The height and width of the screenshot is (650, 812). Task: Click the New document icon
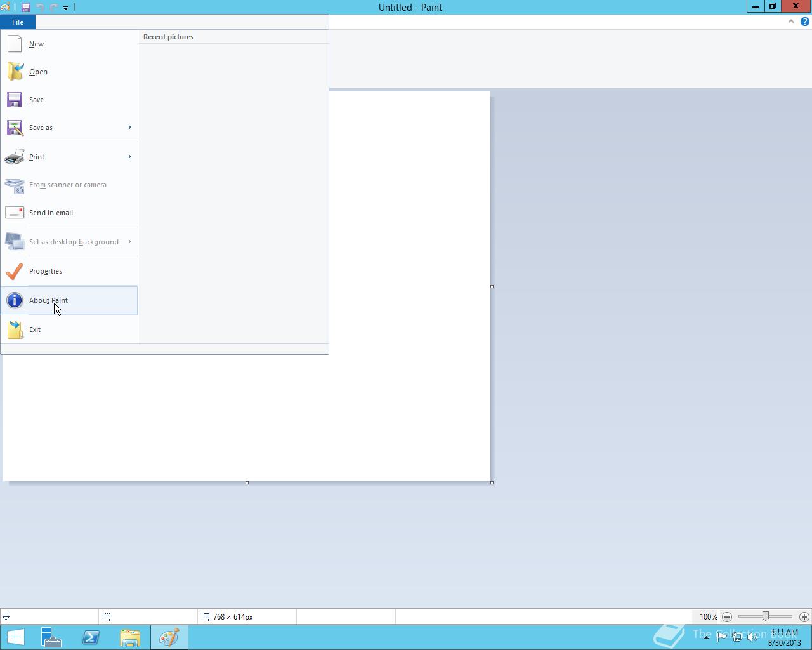15,44
